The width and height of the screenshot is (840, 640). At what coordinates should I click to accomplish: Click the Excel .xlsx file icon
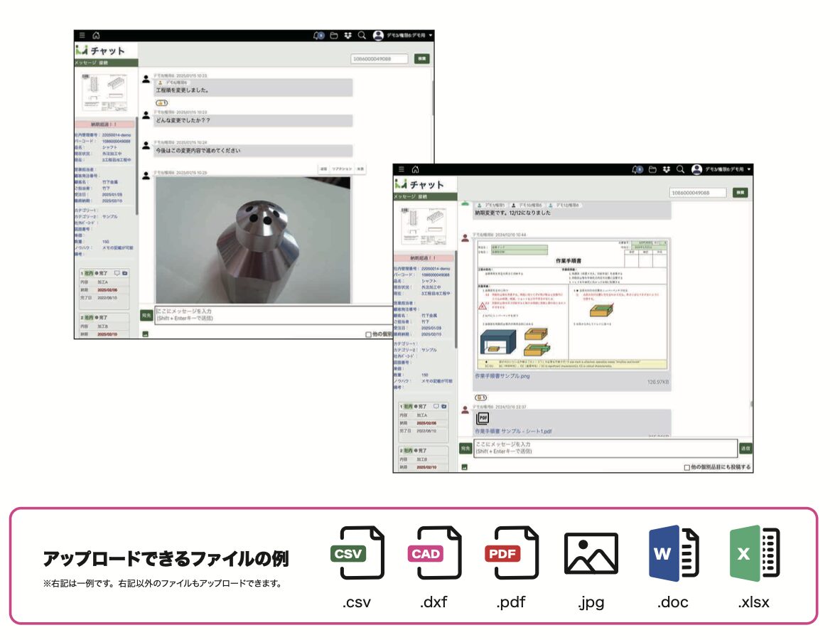(x=754, y=553)
